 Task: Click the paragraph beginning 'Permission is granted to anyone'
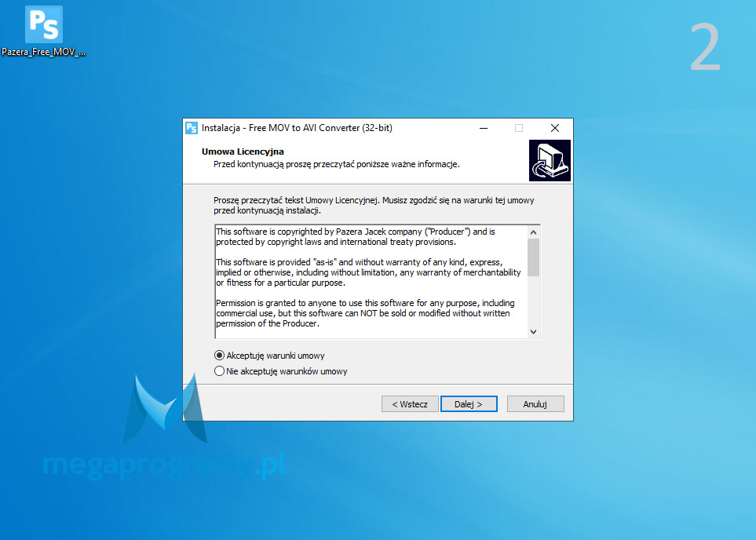click(x=365, y=313)
